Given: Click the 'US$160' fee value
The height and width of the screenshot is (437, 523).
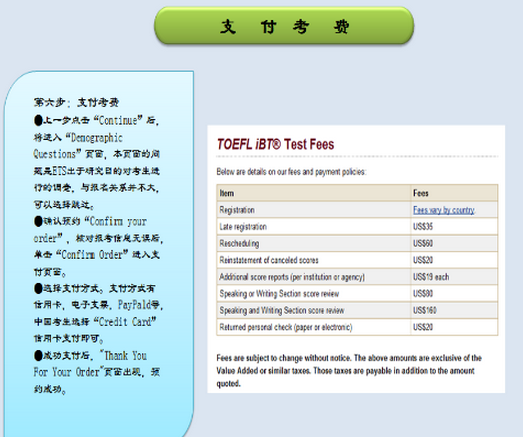Looking at the screenshot, I should (x=425, y=310).
